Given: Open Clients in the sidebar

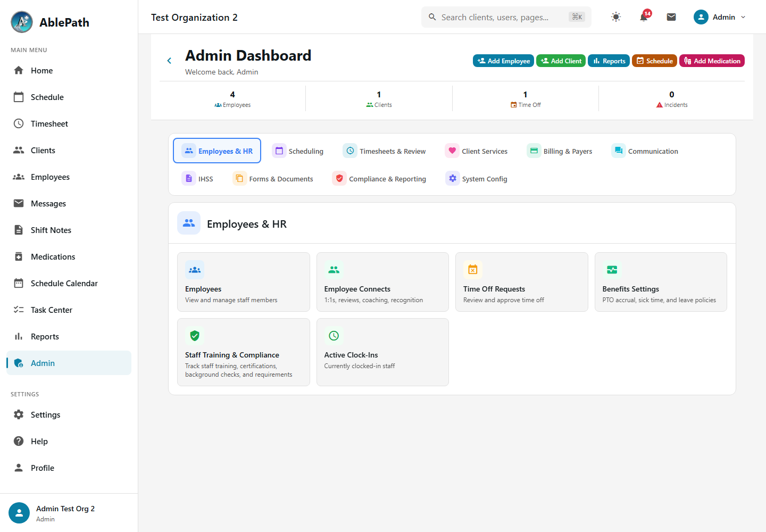Looking at the screenshot, I should 69,150.
